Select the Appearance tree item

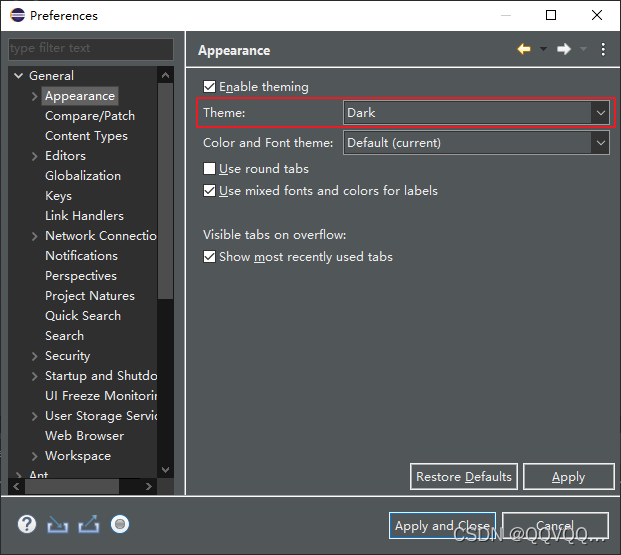tap(80, 96)
